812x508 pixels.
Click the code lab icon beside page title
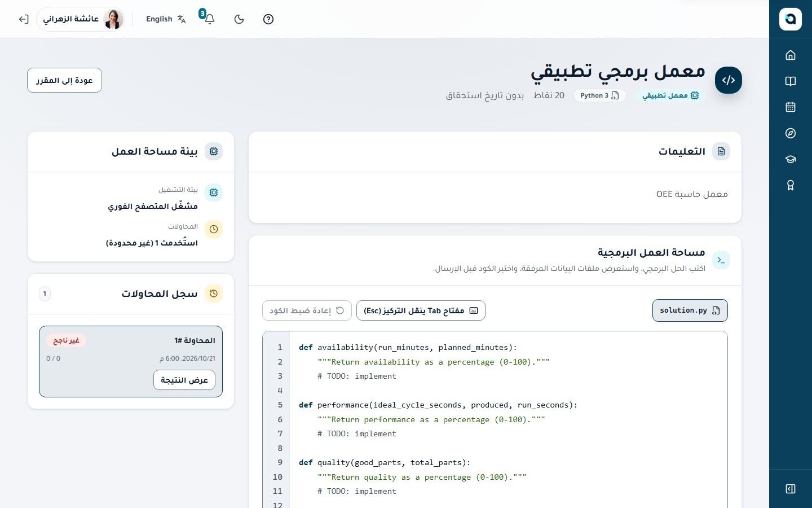729,80
